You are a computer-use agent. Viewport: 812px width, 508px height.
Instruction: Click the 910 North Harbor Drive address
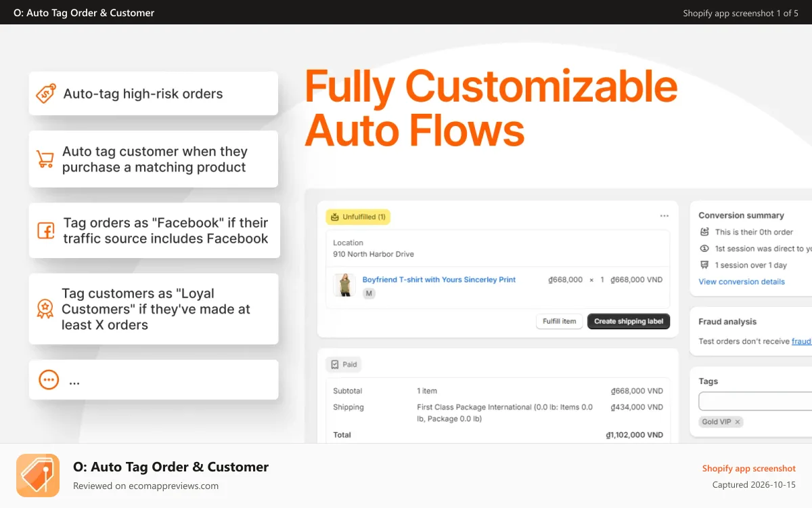click(x=374, y=254)
